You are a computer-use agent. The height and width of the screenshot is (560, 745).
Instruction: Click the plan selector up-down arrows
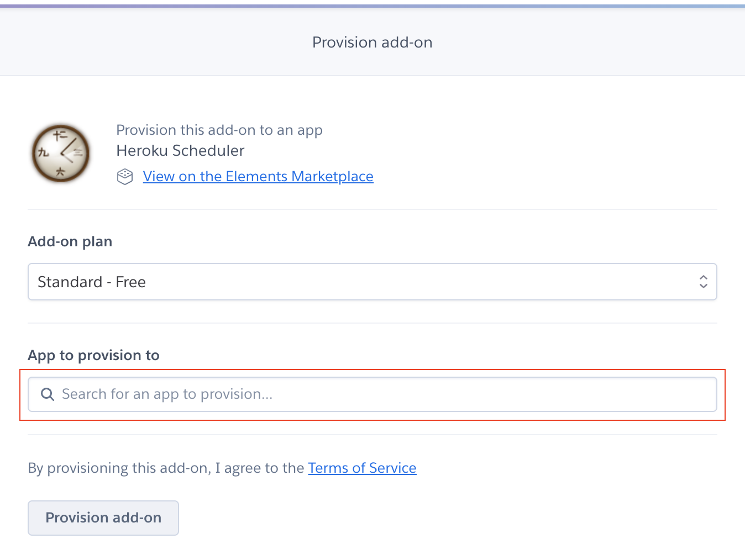703,282
